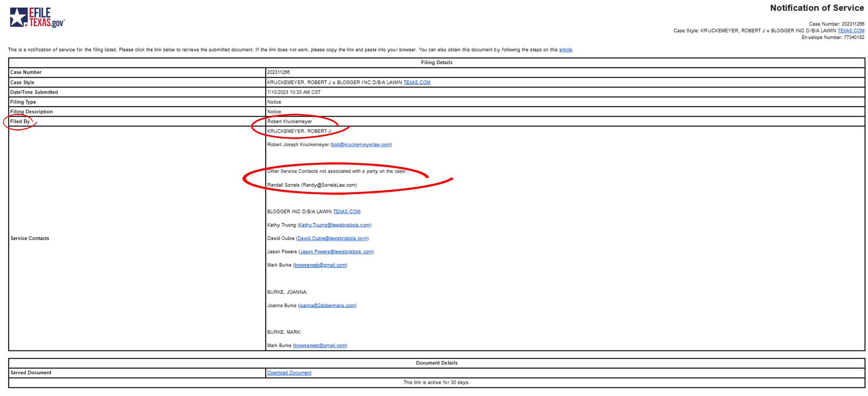
Task: Click the Service Contacts label
Action: (x=30, y=239)
